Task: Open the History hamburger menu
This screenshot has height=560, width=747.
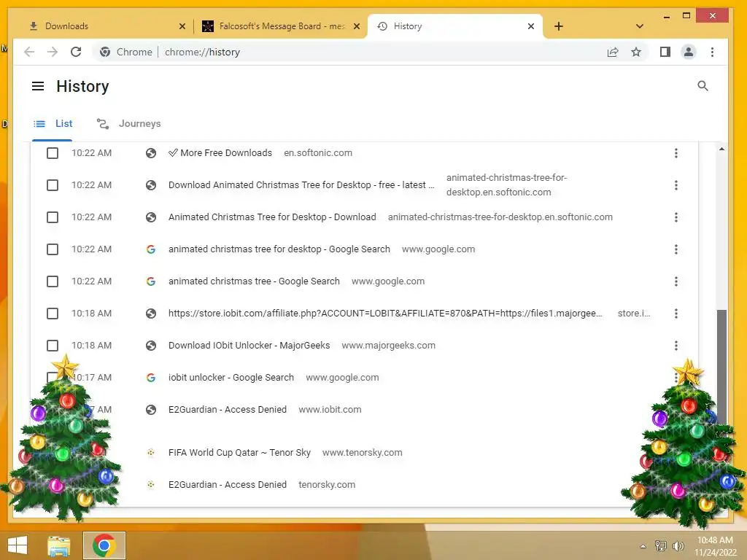Action: click(38, 86)
